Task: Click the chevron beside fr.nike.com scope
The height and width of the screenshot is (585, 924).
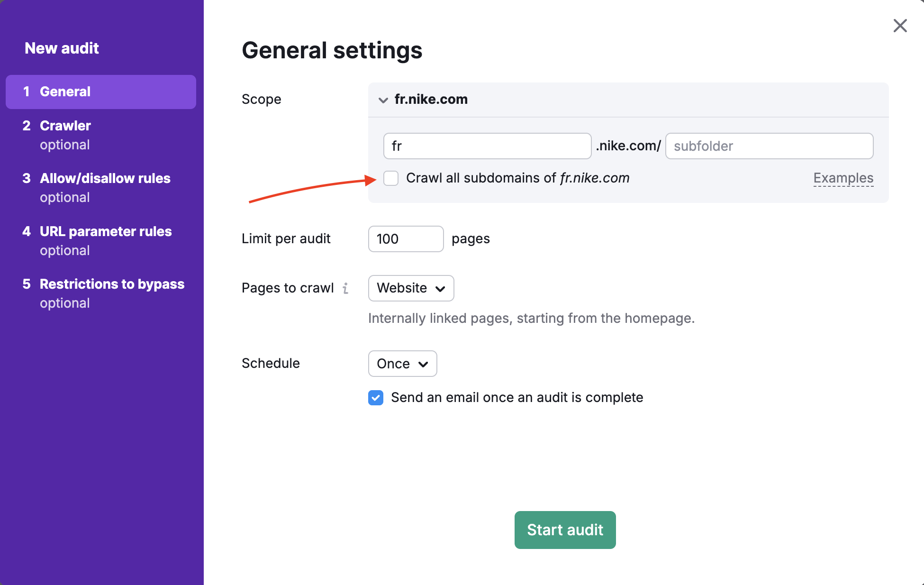Action: [x=383, y=100]
